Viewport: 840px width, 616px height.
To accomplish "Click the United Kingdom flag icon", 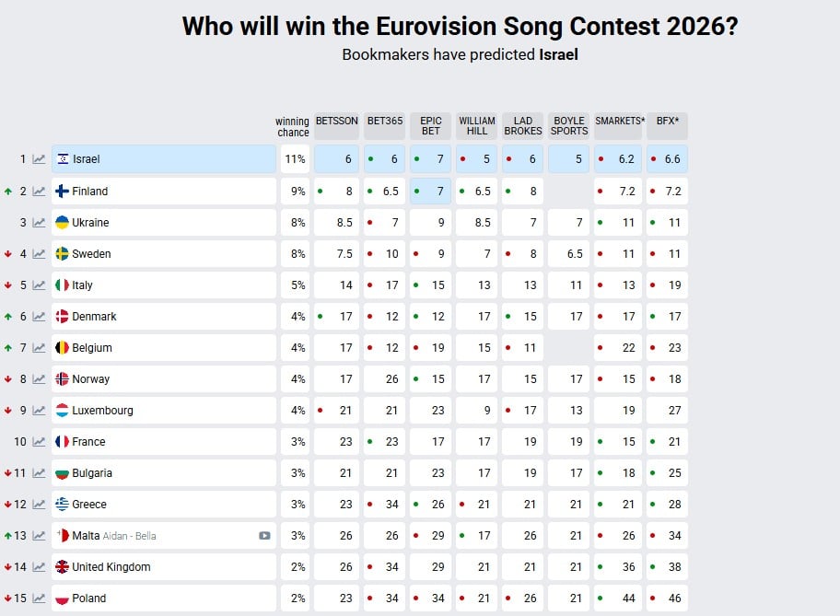I will pos(62,566).
